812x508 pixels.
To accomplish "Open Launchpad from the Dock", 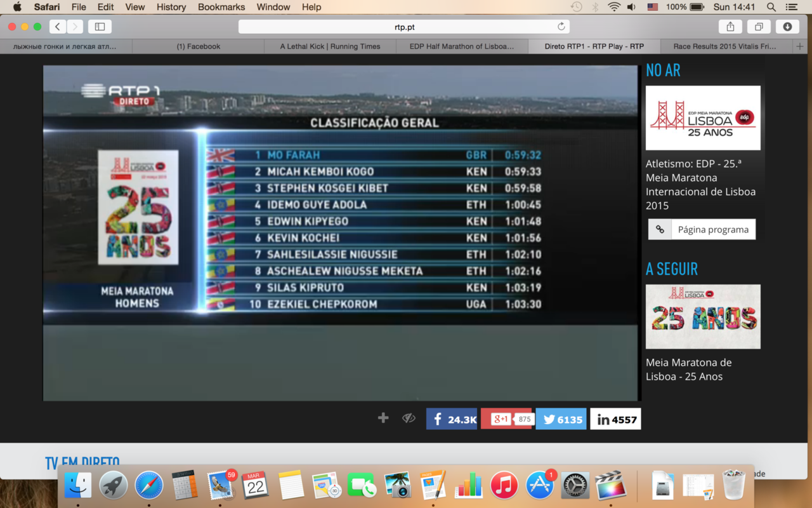I will [114, 486].
